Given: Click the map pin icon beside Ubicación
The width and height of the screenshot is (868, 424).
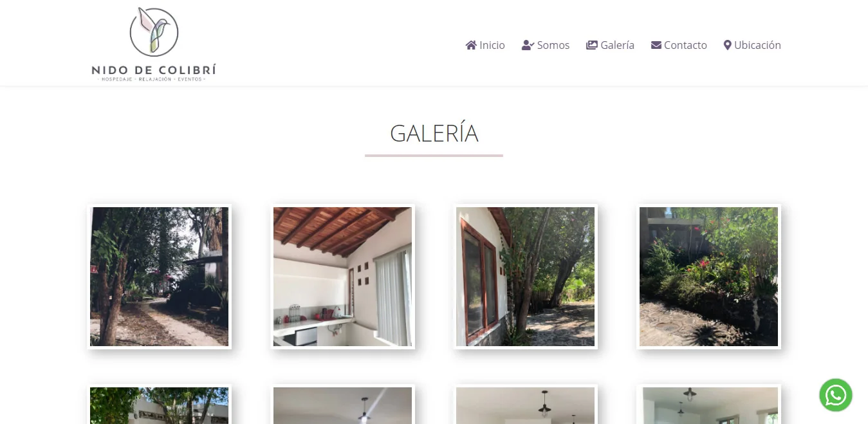Looking at the screenshot, I should [728, 45].
